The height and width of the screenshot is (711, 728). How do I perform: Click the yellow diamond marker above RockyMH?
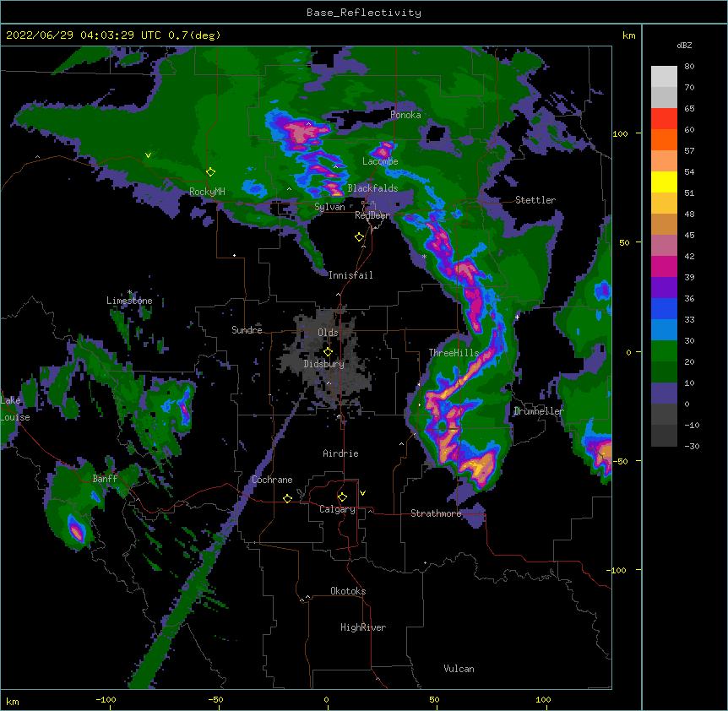[x=211, y=172]
